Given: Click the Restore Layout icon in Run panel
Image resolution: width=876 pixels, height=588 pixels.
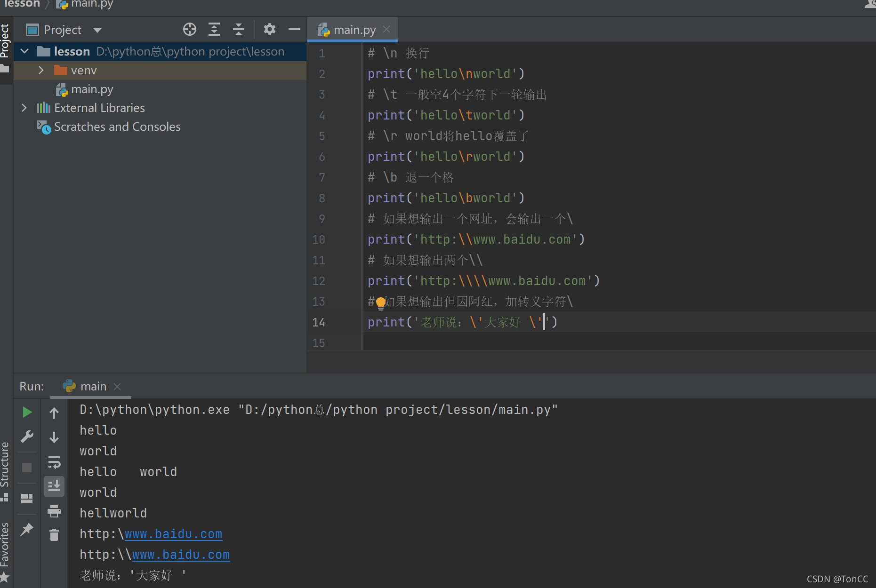Looking at the screenshot, I should (x=27, y=498).
